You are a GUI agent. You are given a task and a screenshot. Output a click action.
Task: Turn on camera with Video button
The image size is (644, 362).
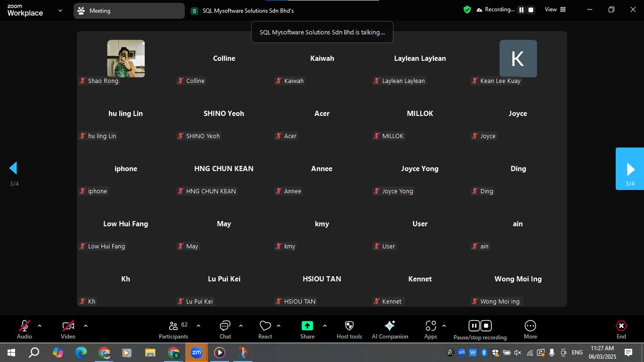[x=68, y=329]
